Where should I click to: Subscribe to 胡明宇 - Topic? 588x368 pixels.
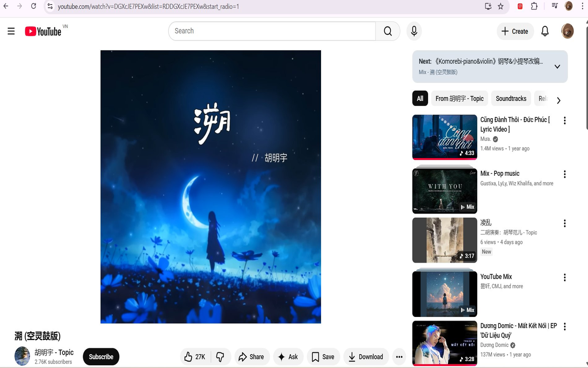pos(101,357)
